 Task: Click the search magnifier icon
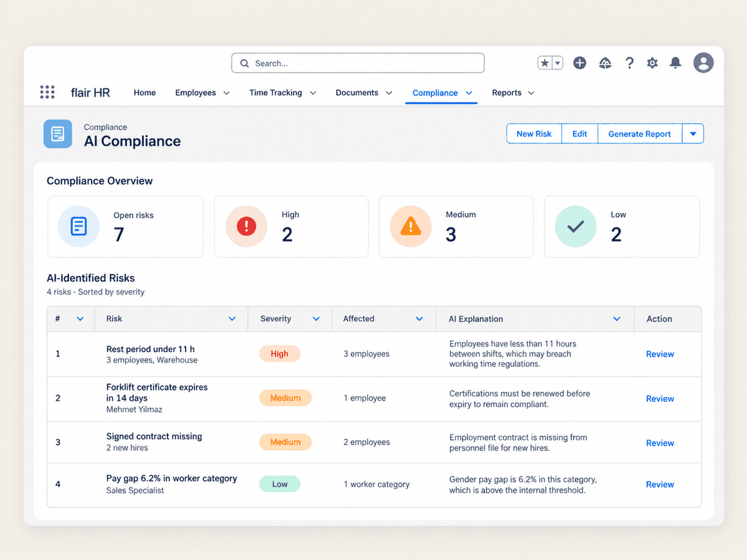click(x=245, y=63)
